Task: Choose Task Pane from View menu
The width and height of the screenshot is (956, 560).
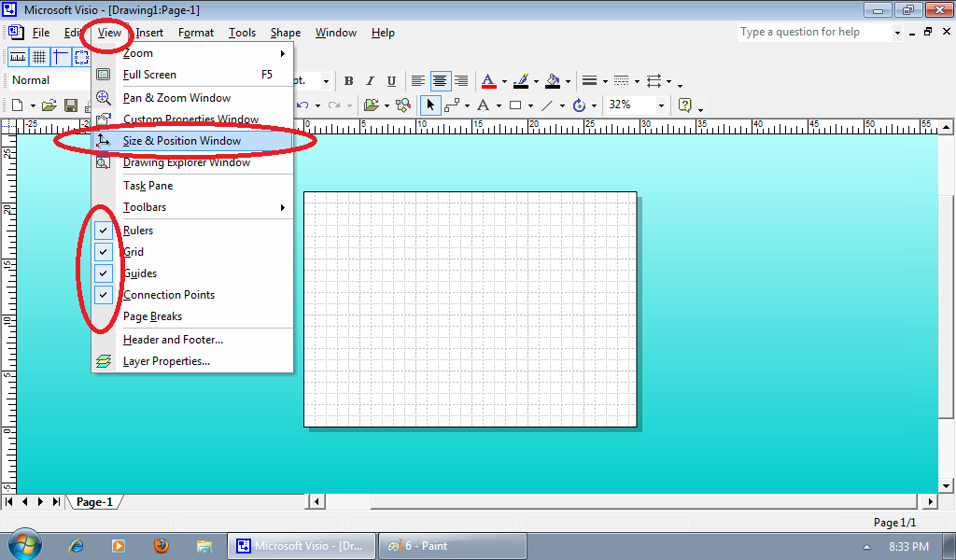Action: [x=194, y=186]
